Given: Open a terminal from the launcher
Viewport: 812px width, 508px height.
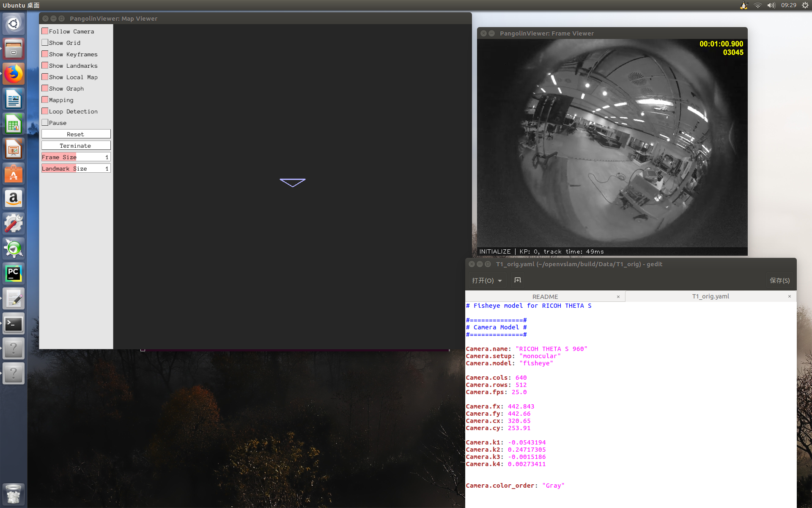Looking at the screenshot, I should pyautogui.click(x=13, y=323).
